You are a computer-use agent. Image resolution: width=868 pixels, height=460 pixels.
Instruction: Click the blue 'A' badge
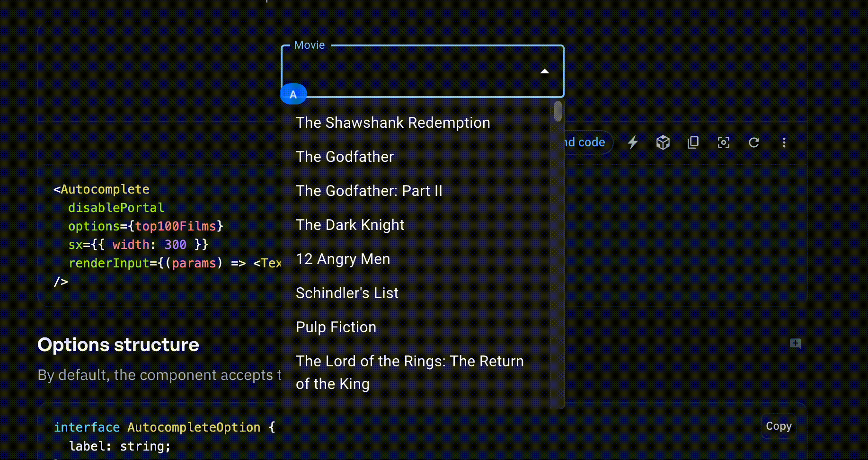pos(293,94)
